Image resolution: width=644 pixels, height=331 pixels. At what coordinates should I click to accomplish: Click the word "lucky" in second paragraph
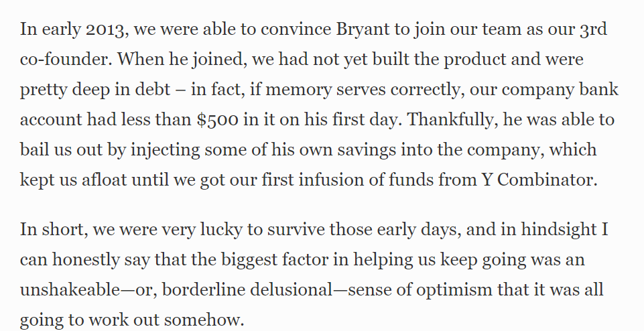click(x=221, y=230)
